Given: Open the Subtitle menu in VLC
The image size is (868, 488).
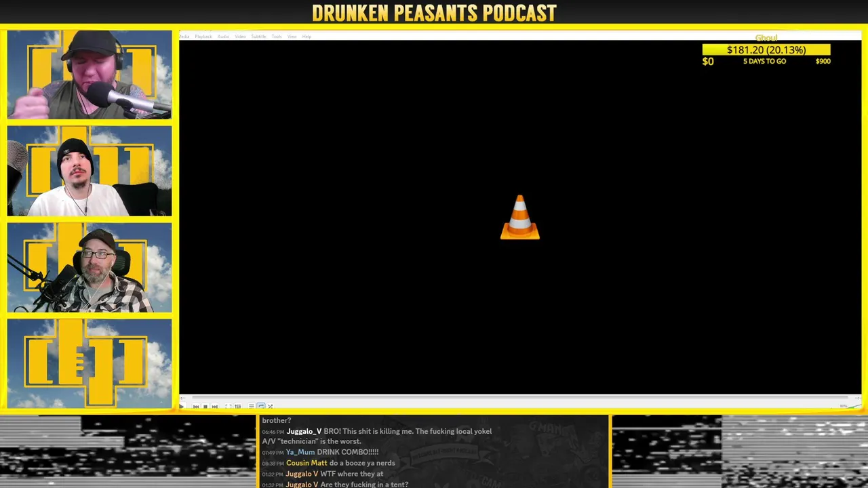Looking at the screenshot, I should (258, 37).
